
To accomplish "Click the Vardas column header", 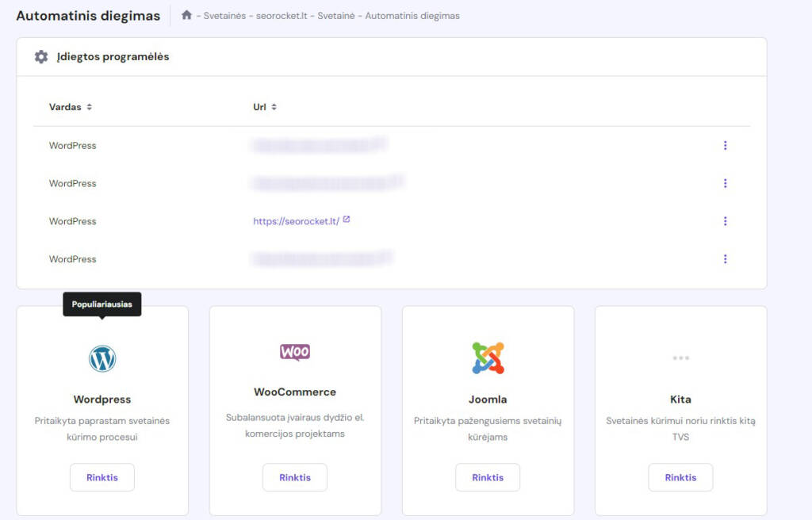I will click(x=65, y=107).
